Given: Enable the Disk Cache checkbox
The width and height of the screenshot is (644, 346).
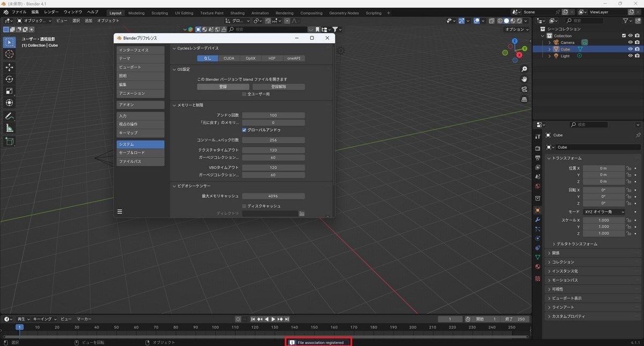Looking at the screenshot, I should click(244, 206).
